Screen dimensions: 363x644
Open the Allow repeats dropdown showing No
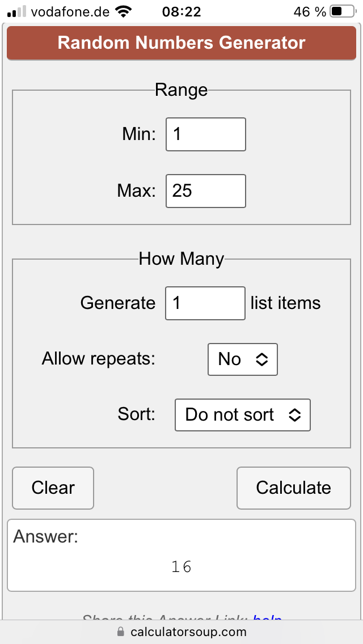tap(243, 359)
